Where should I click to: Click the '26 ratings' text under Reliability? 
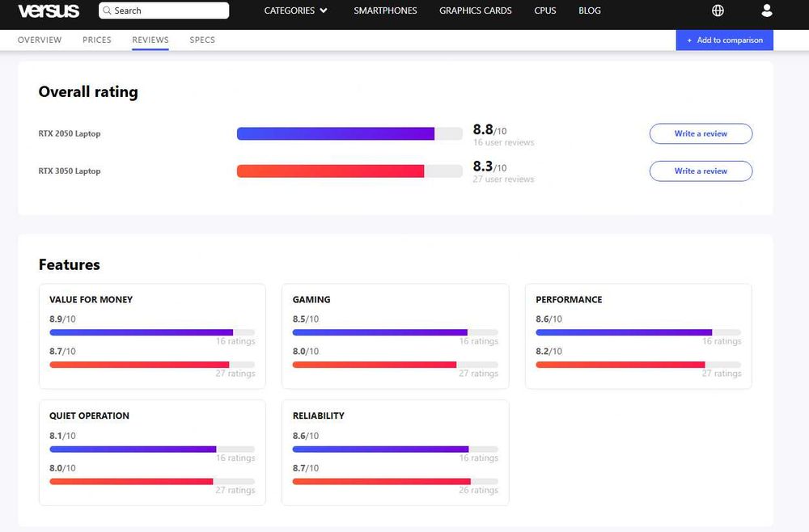coord(478,490)
